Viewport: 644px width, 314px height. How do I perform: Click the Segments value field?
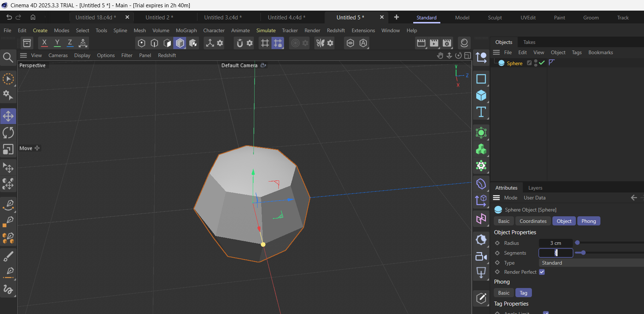pos(556,253)
